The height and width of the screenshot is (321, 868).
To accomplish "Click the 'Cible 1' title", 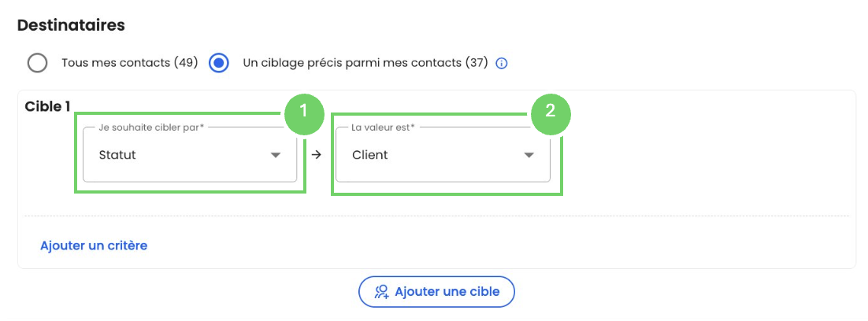I will 48,106.
